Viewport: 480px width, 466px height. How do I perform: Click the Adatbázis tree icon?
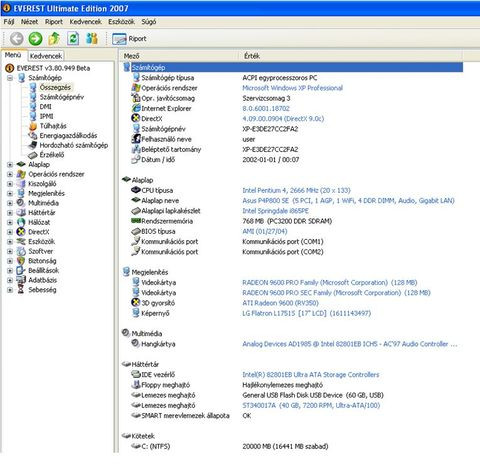coord(21,280)
